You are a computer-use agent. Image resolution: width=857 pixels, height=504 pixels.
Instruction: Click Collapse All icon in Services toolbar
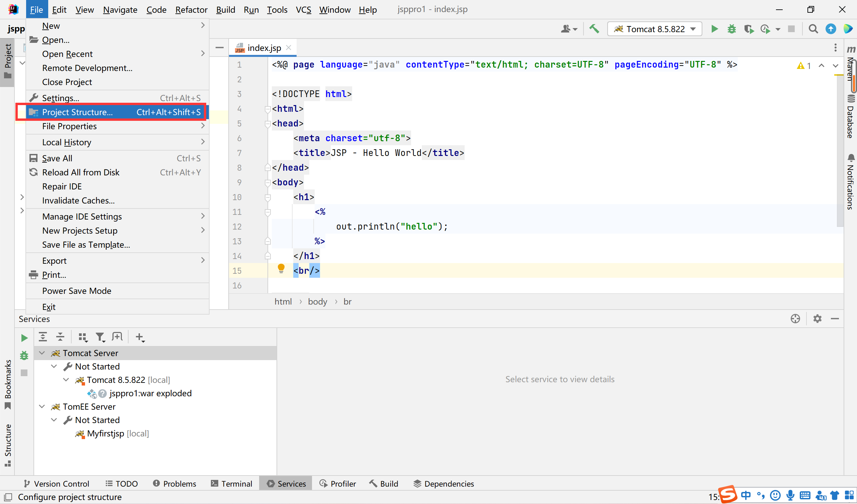coord(60,337)
